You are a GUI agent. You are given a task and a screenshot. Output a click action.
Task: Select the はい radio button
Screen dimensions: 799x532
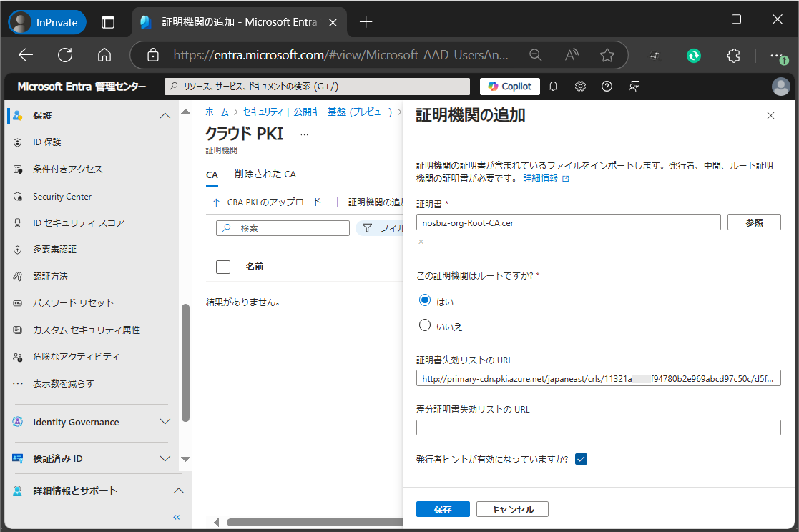(x=425, y=300)
